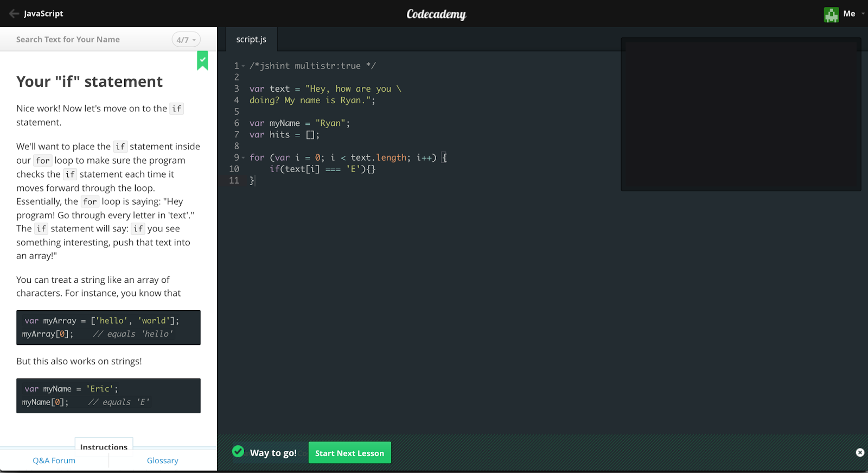Click the Me account label
The width and height of the screenshot is (868, 473).
(x=849, y=14)
